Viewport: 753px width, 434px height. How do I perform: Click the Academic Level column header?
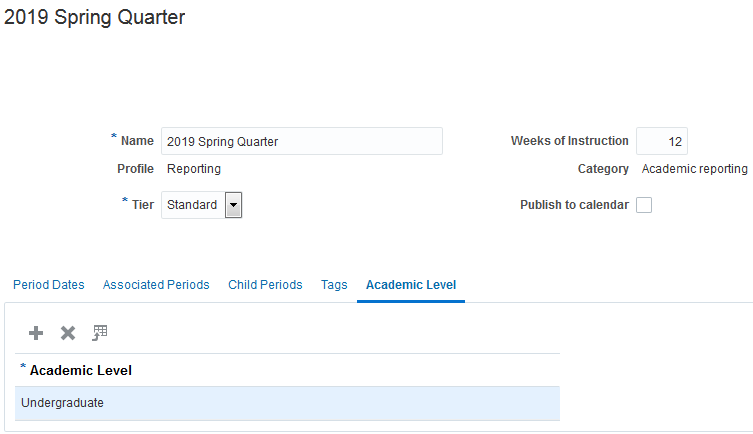click(x=81, y=370)
